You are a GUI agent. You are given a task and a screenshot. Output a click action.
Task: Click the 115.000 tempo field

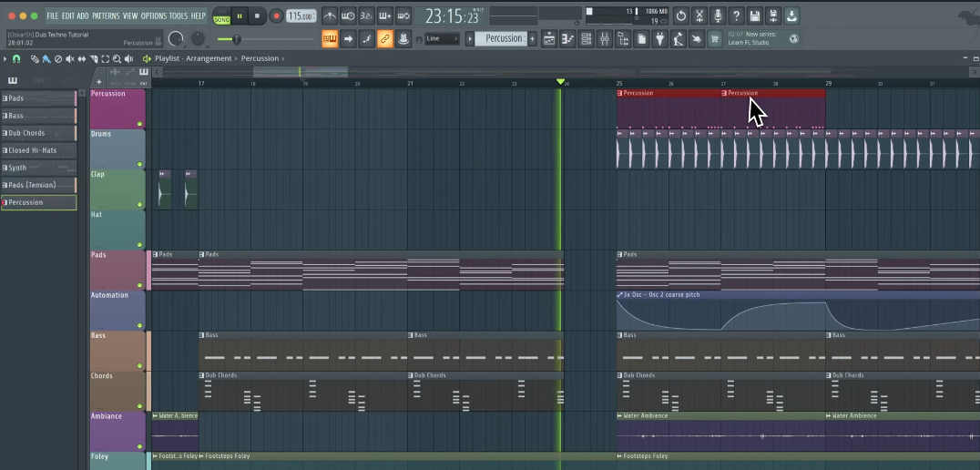[x=301, y=16]
